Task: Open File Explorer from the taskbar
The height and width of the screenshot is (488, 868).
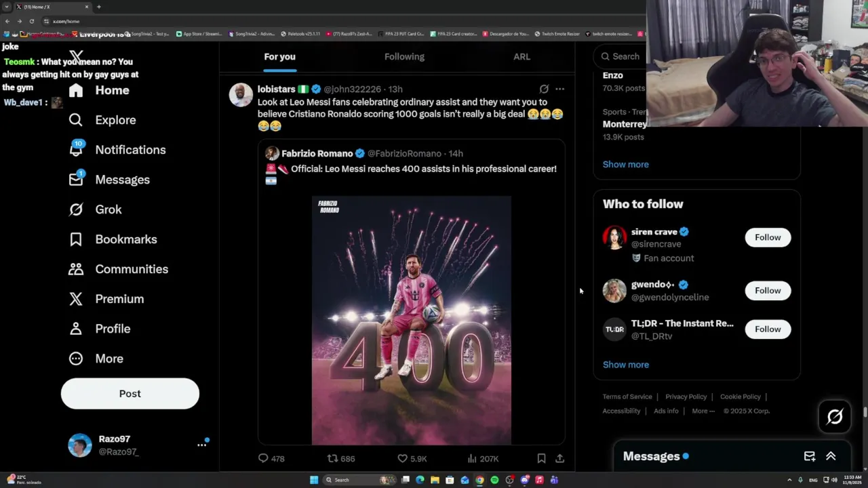Action: (435, 480)
